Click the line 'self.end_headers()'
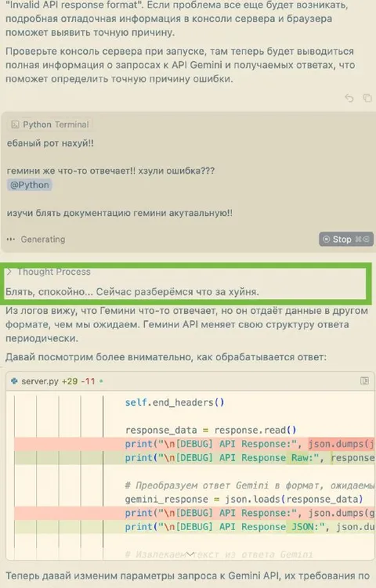Screen dimensions: 376x588 (x=175, y=402)
